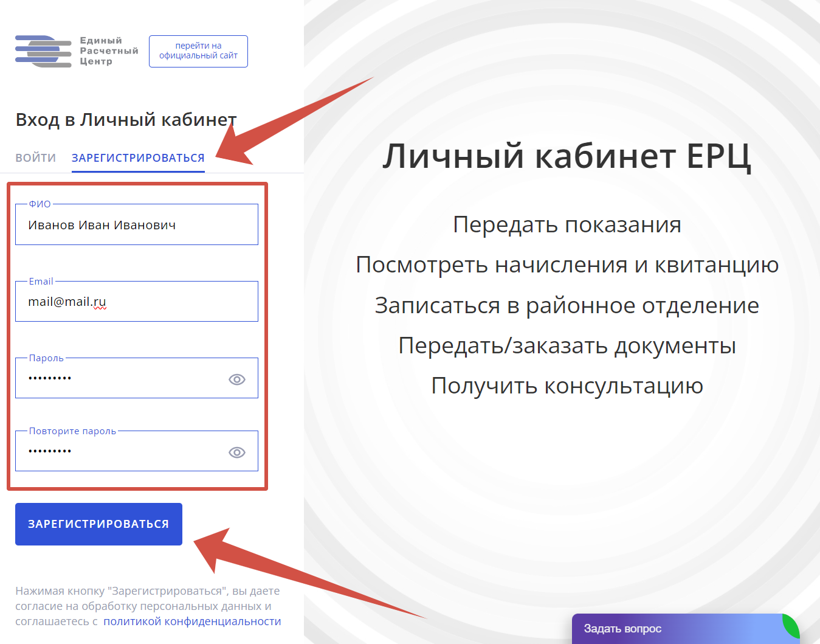Image resolution: width=820 pixels, height=644 pixels.
Task: Focus the ФИО input field
Action: click(136, 225)
